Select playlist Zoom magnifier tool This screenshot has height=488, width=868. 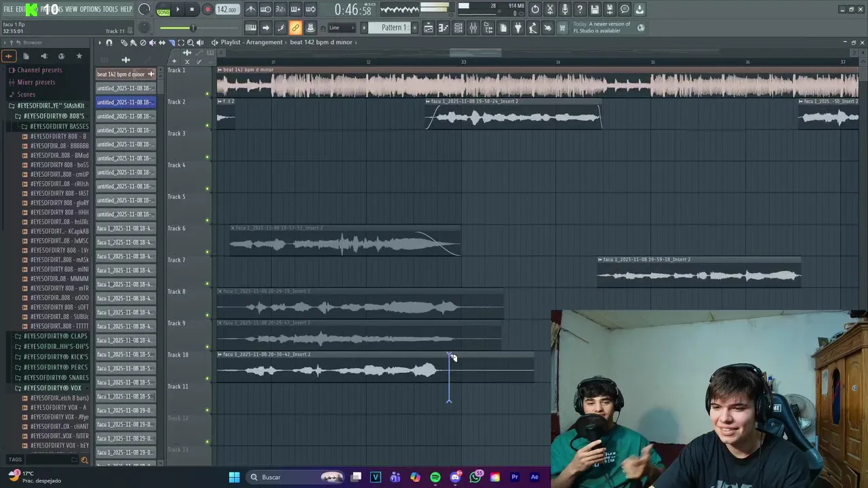(190, 42)
